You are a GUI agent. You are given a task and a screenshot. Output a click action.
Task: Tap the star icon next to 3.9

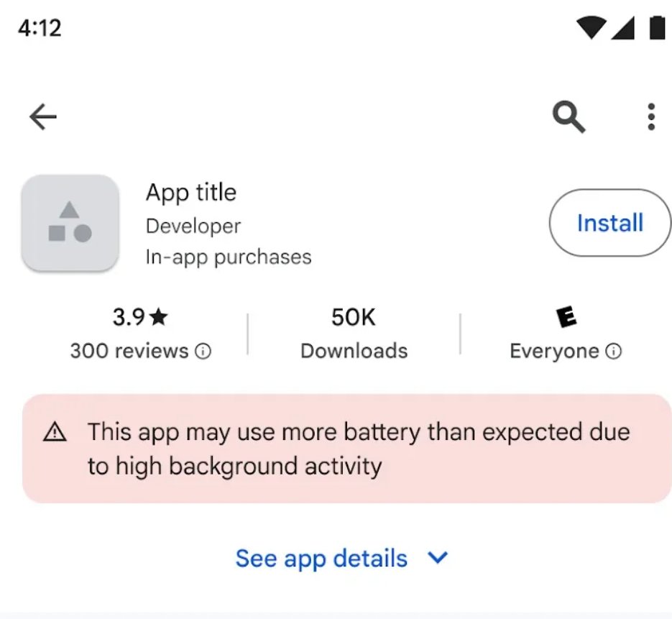(x=159, y=317)
